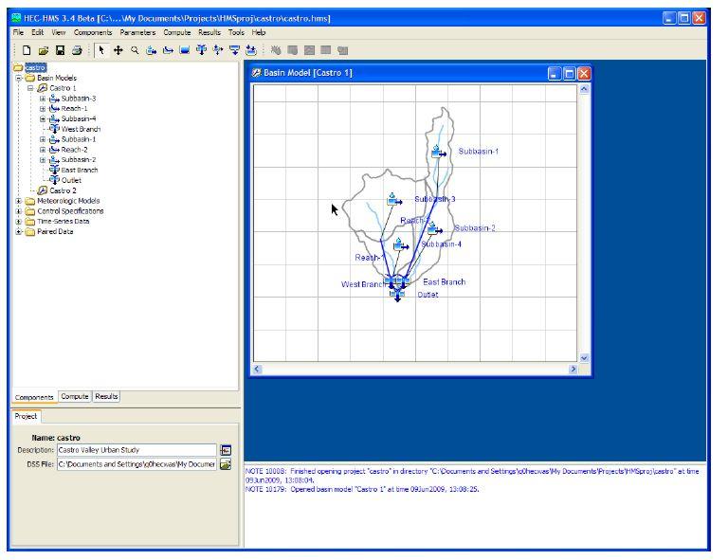Open the Parameters menu
This screenshot has width=728, height=560.
(x=137, y=32)
